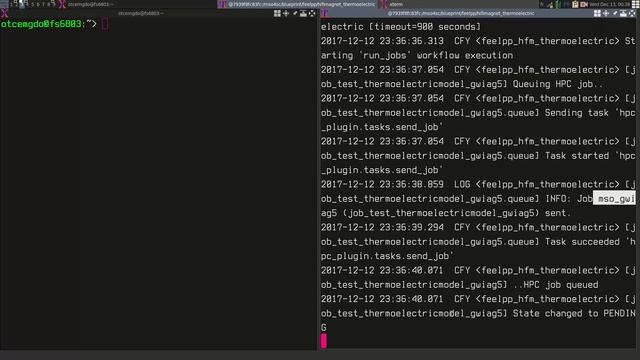Click the purple window-menu icon of right terminal
This screenshot has height=360, width=640.
point(325,13)
